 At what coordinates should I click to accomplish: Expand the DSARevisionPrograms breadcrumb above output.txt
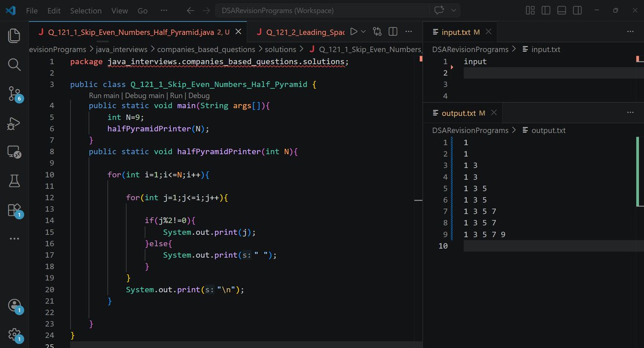click(x=470, y=130)
